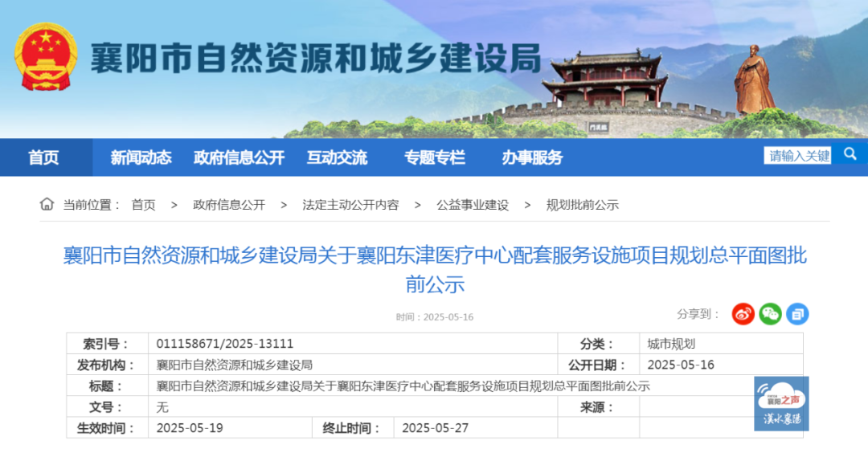868x449 pixels.
Task: Select the index number 011158671/2025-13111
Action: 225,344
